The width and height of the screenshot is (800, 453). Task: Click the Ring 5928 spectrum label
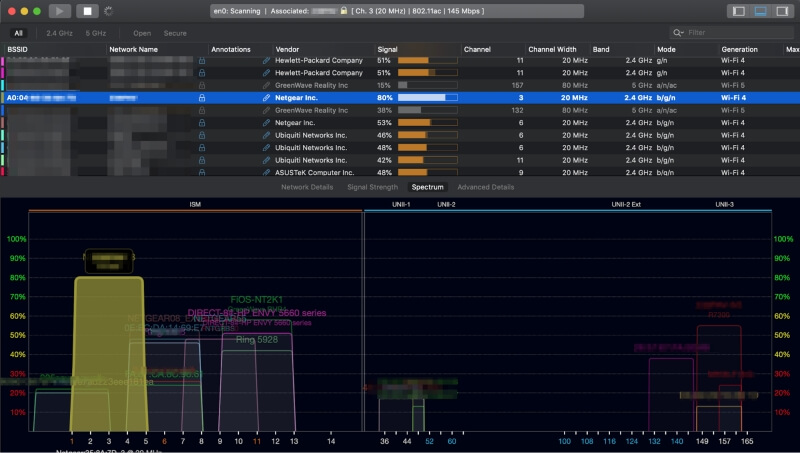click(x=257, y=339)
